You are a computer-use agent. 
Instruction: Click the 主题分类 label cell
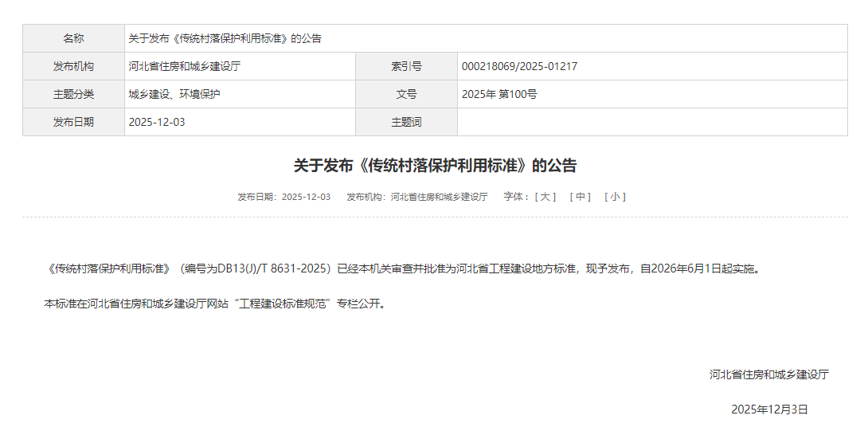pyautogui.click(x=73, y=94)
